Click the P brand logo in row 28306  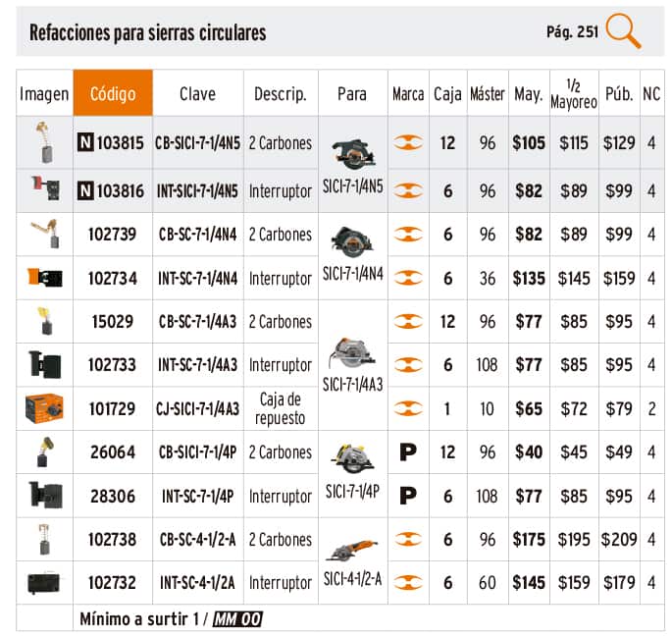[x=408, y=497]
